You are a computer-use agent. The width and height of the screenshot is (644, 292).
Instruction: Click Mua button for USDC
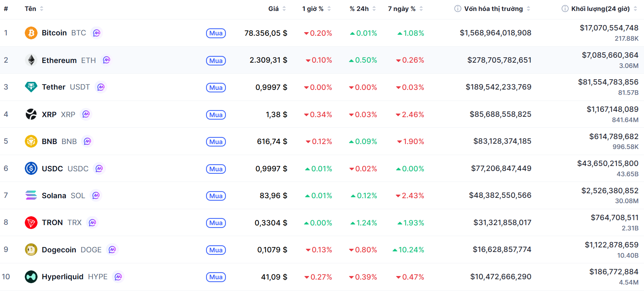[216, 169]
